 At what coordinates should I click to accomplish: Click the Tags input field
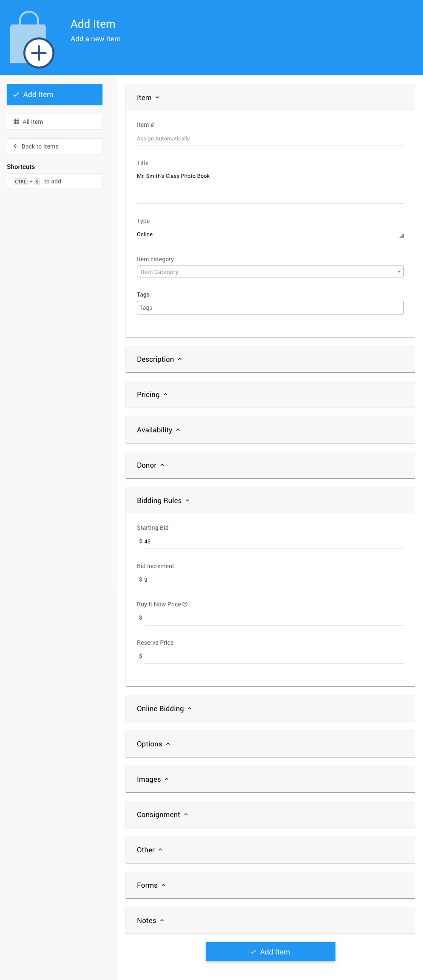click(270, 308)
